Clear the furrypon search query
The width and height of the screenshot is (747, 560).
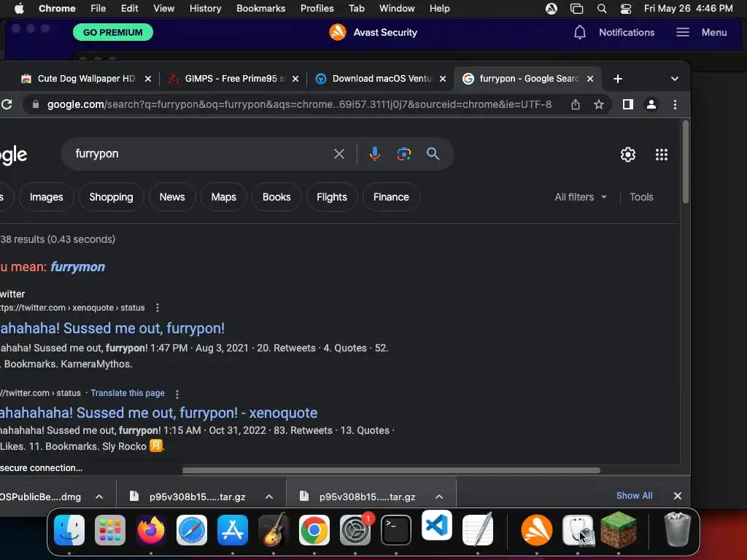pos(338,154)
